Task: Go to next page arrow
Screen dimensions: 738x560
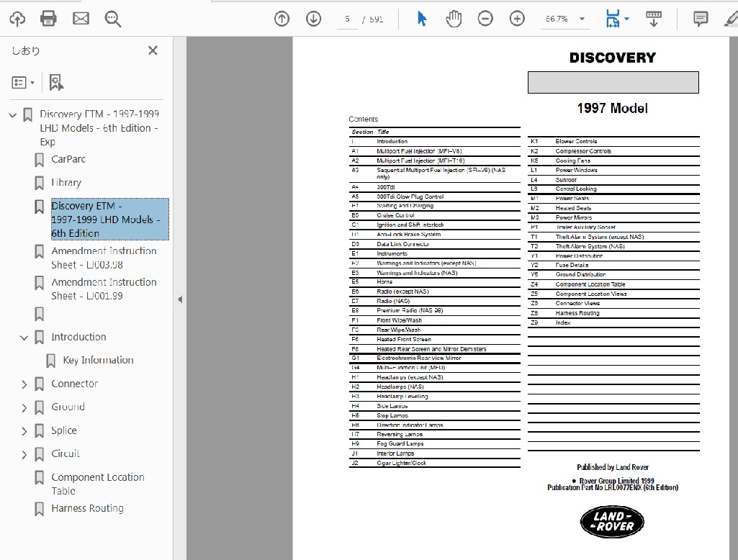Action: click(x=313, y=19)
